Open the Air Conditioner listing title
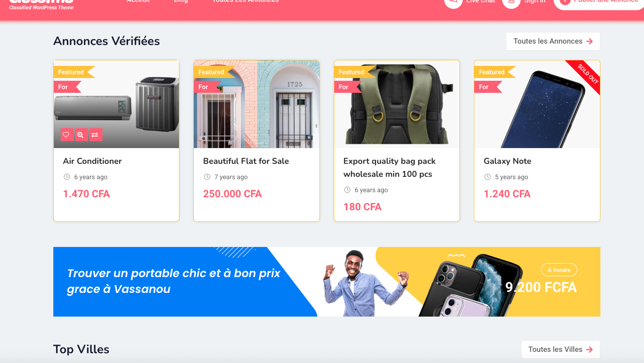This screenshot has width=644, height=363. point(92,161)
